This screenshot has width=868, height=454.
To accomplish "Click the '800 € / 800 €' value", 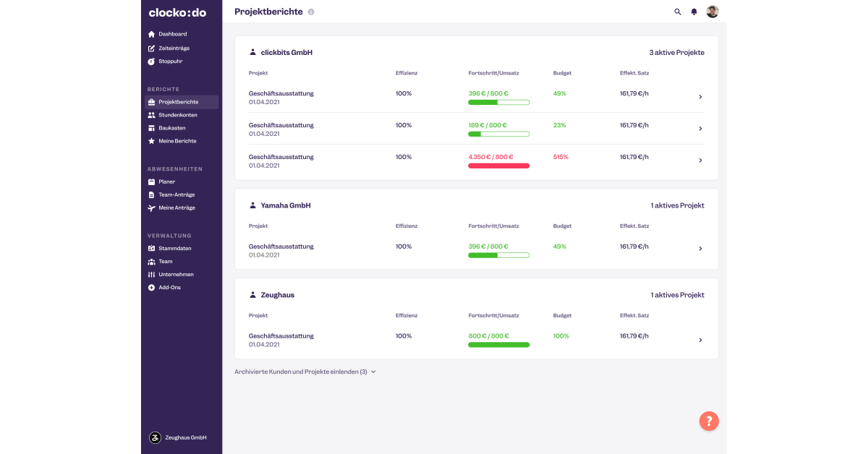I will click(x=489, y=336).
